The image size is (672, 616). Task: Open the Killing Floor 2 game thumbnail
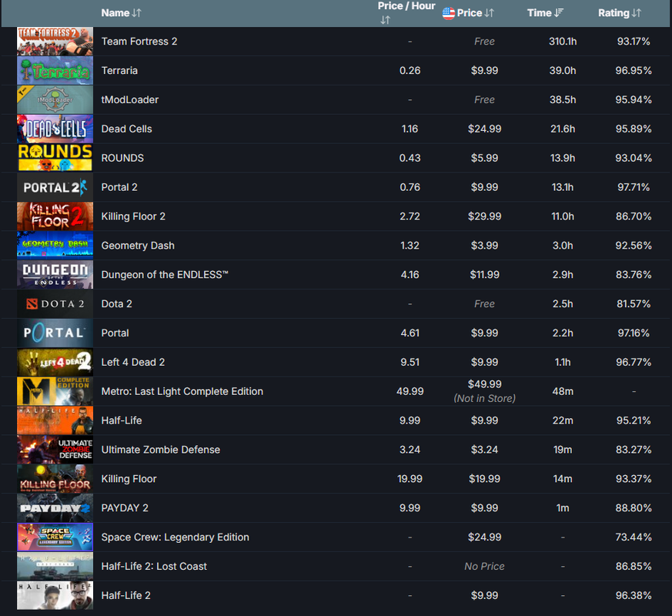(55, 216)
